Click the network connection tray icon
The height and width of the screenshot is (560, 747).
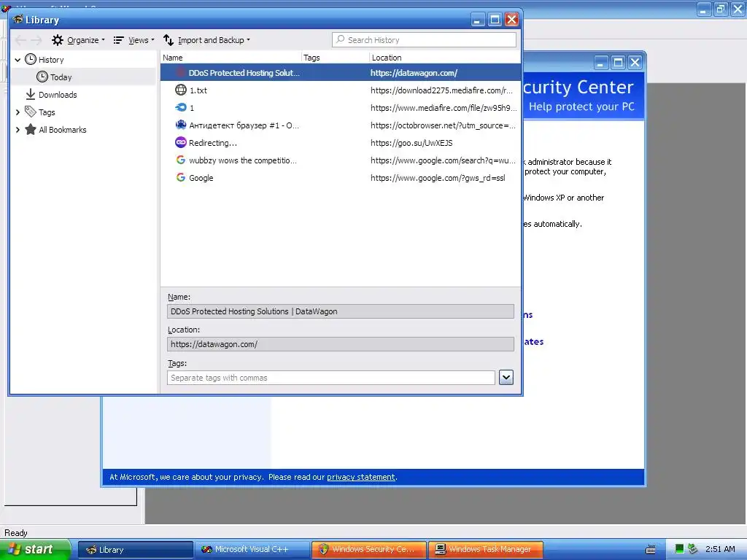[693, 549]
